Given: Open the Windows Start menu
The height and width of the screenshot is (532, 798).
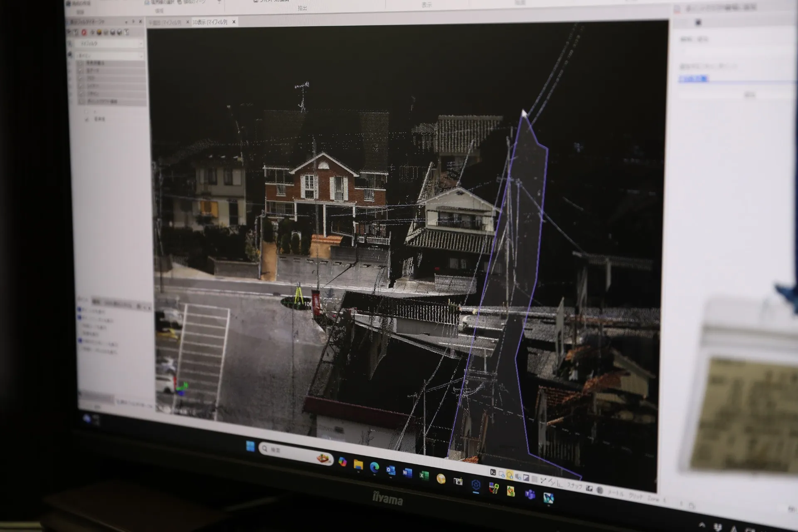Looking at the screenshot, I should pos(250,446).
